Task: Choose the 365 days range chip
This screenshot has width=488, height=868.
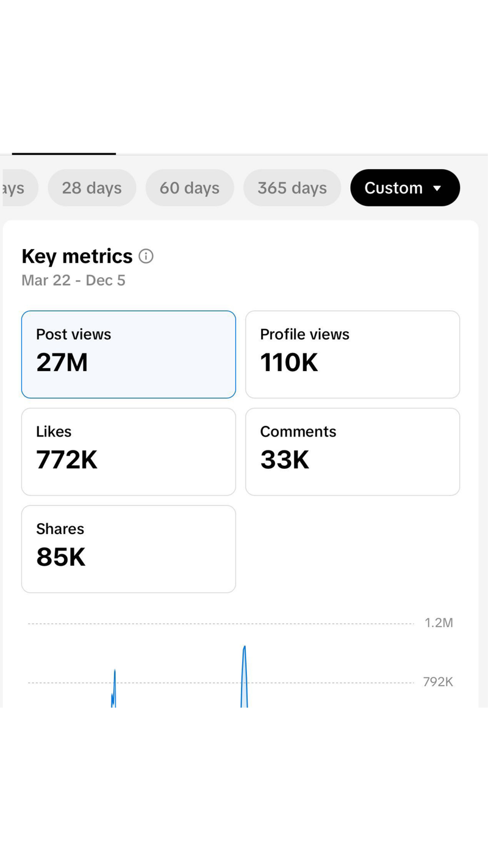Action: (x=292, y=188)
